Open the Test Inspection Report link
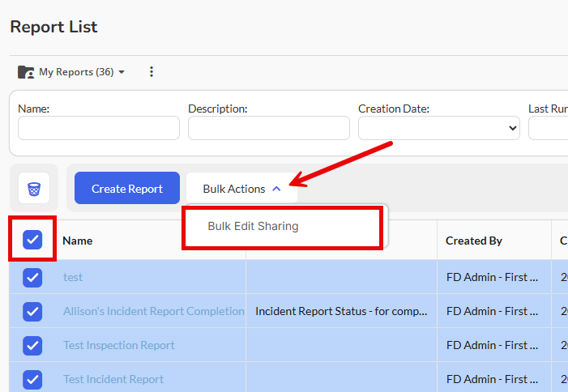 pos(119,345)
